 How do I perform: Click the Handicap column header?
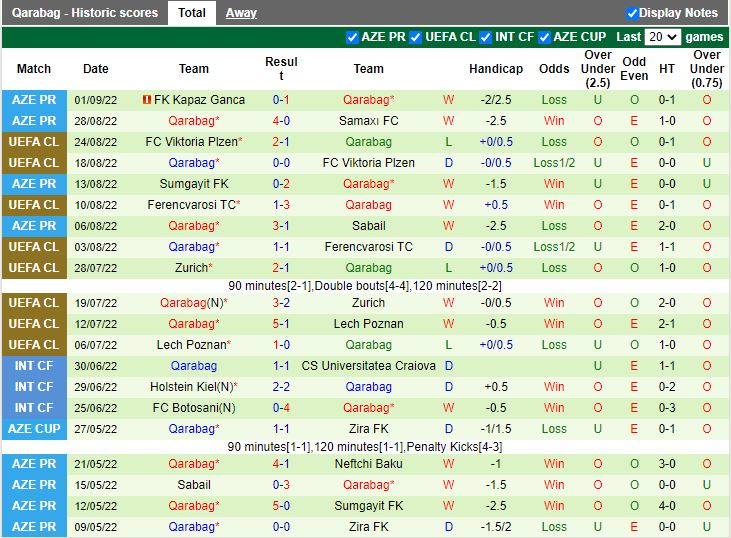(x=496, y=69)
